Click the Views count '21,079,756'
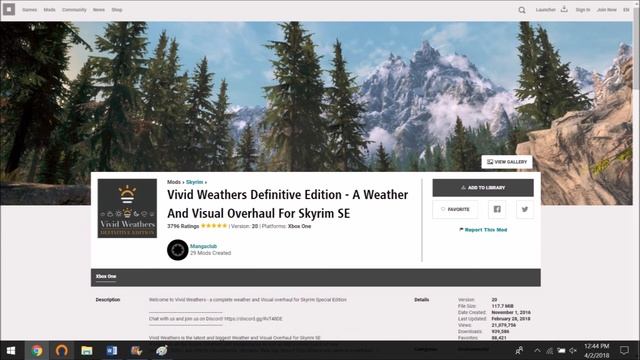 tap(504, 325)
